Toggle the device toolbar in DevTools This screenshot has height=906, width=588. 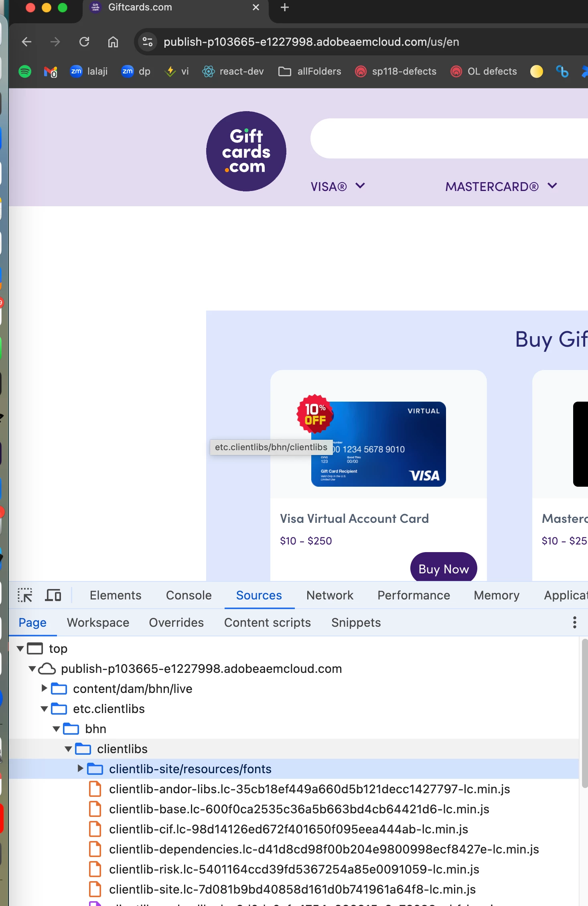[x=53, y=595]
